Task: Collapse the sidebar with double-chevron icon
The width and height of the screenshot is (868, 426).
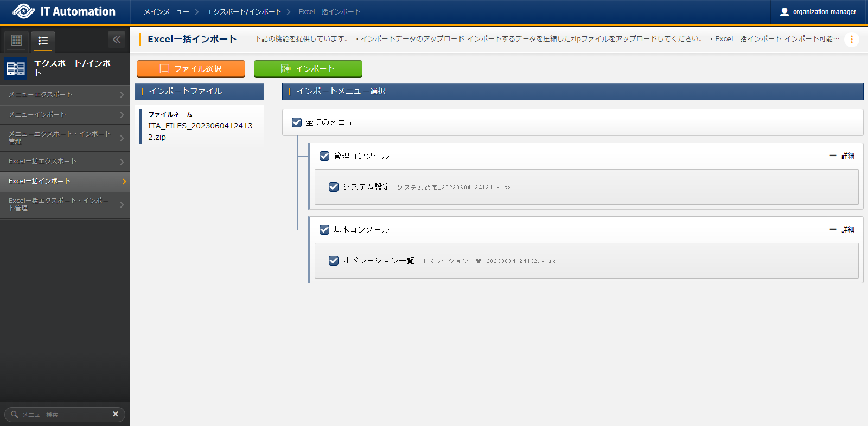Action: click(116, 40)
